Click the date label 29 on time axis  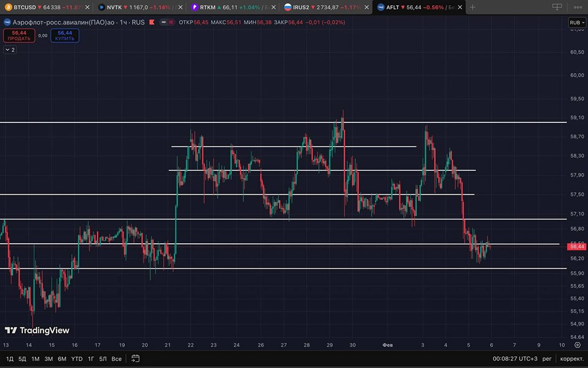(x=330, y=344)
